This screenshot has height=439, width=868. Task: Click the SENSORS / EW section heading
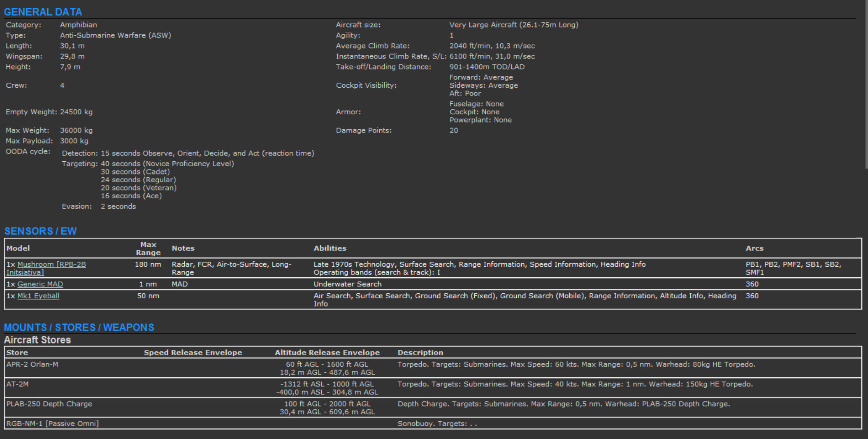[40, 231]
